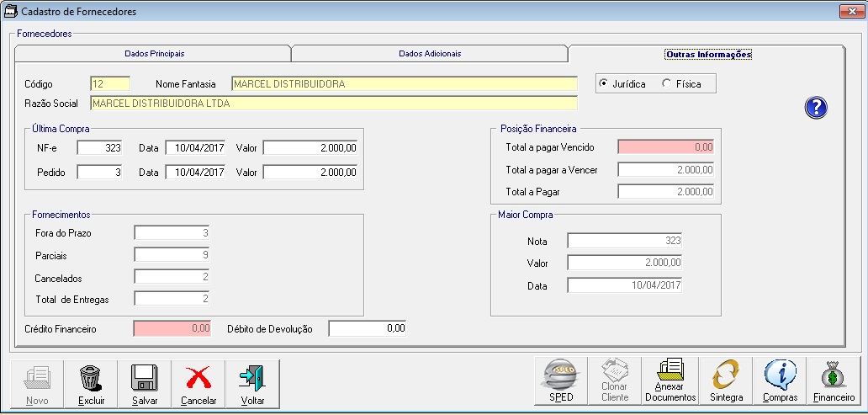Image resolution: width=868 pixels, height=415 pixels.
Task: Click the Razão Social field
Action: click(x=333, y=104)
